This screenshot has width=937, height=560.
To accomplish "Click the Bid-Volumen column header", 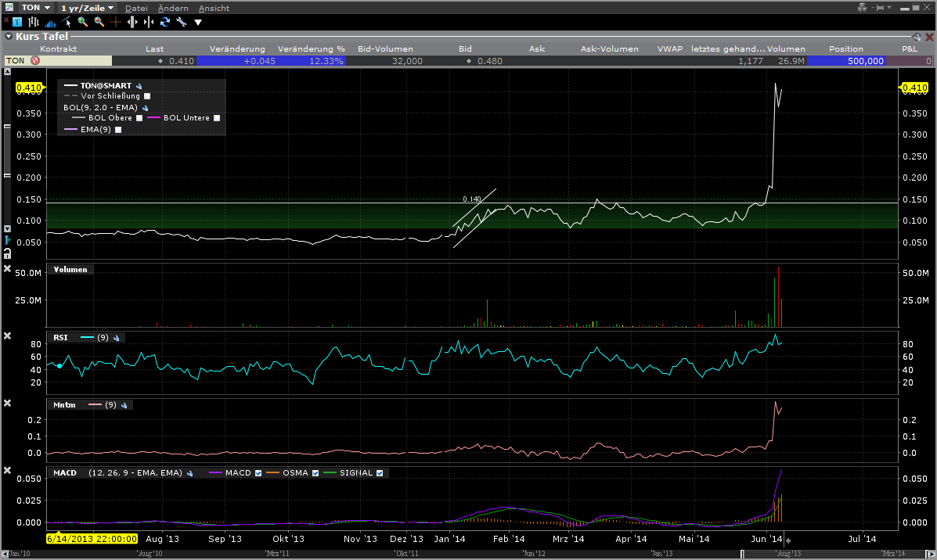I will 385,48.
